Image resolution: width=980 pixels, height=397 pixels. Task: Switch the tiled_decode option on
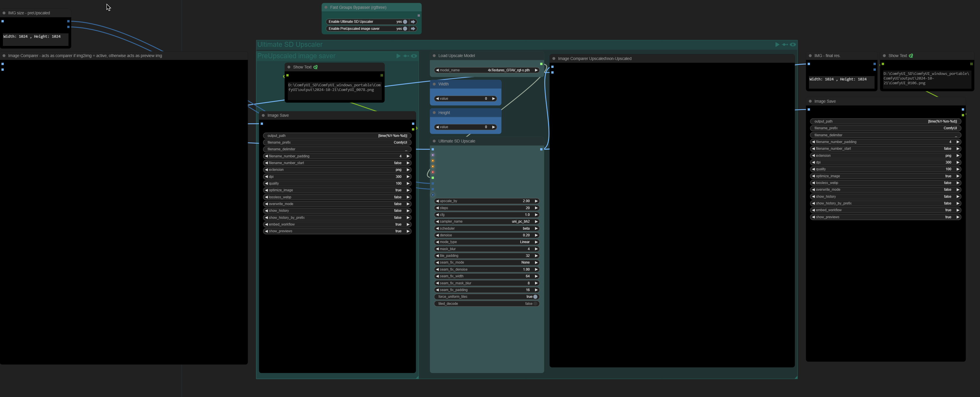[487, 303]
